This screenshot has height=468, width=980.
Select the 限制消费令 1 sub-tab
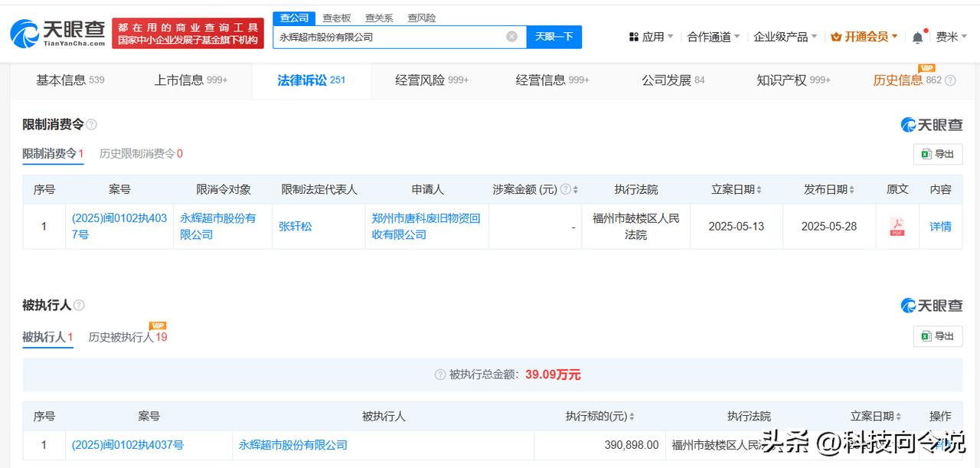53,154
